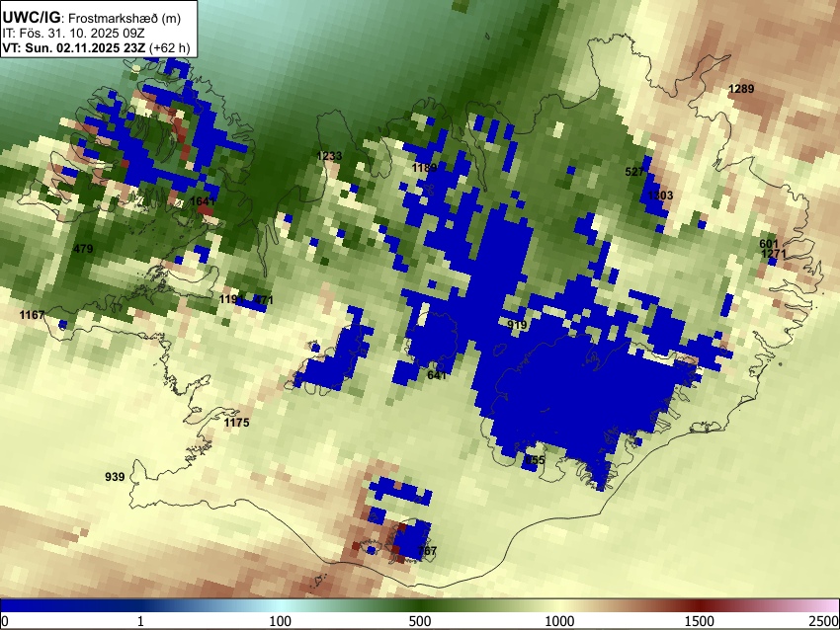The width and height of the screenshot is (840, 630).
Task: Select the 641 map value
Action: coord(437,375)
